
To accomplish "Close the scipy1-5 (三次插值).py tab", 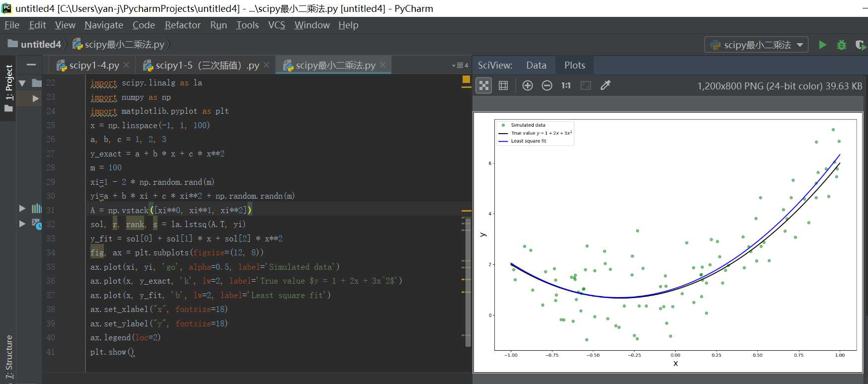I will point(266,65).
